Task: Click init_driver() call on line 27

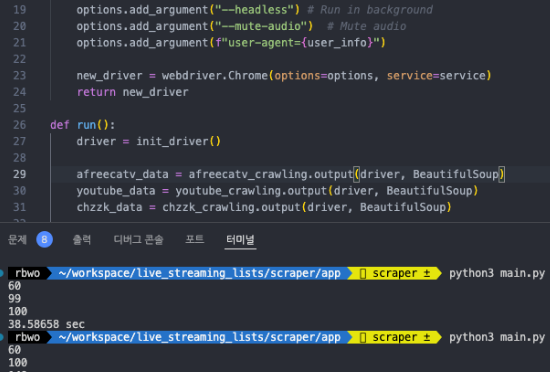Action: point(178,142)
